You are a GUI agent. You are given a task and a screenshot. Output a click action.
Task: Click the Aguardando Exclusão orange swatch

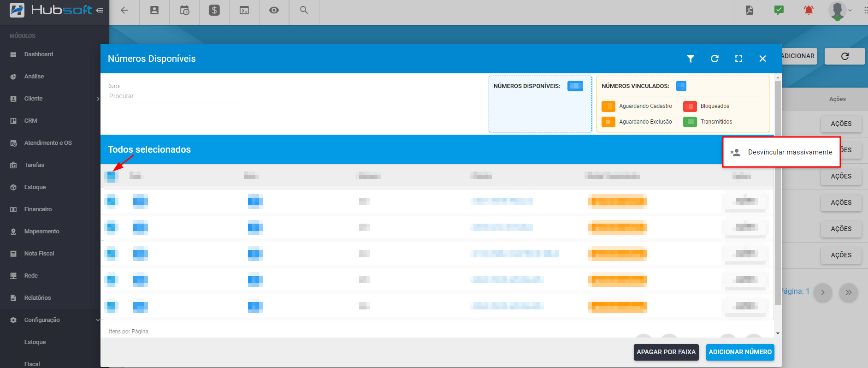click(x=608, y=122)
